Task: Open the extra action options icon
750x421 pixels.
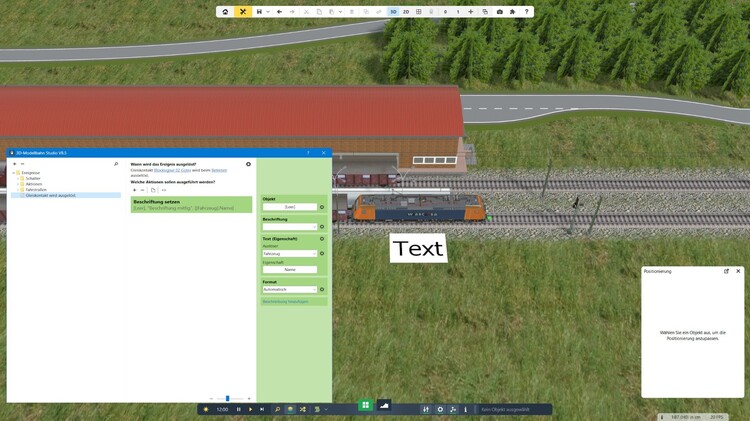Action: [164, 190]
